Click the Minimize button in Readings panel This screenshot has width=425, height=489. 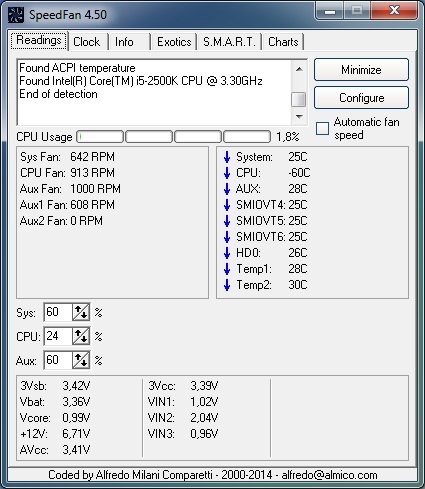(x=361, y=70)
